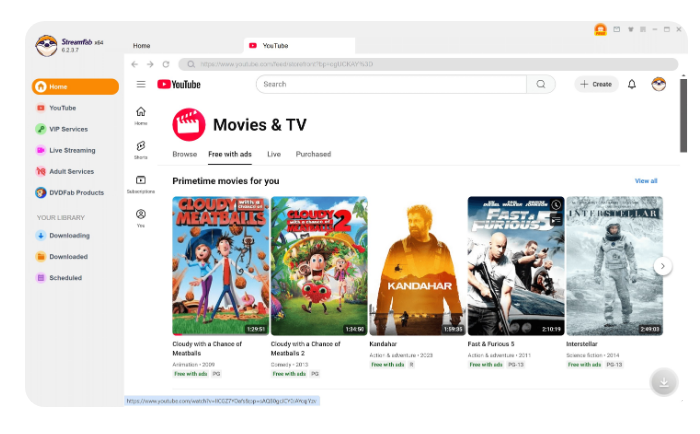Click Free with ads badge under Kandahar
The width and height of the screenshot is (700, 434).
click(x=388, y=365)
